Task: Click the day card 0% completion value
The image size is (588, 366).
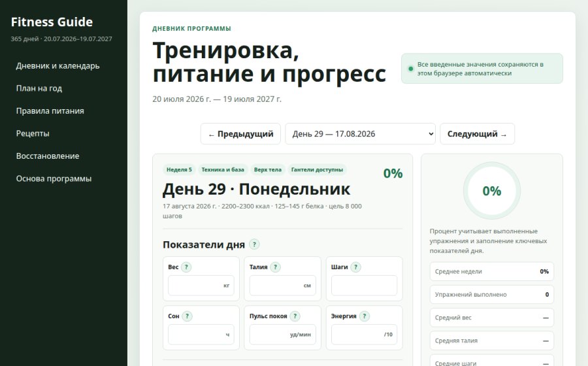Action: point(393,173)
